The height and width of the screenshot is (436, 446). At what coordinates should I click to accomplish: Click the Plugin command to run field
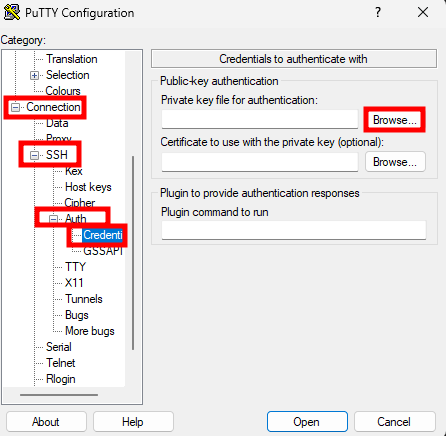point(294,230)
